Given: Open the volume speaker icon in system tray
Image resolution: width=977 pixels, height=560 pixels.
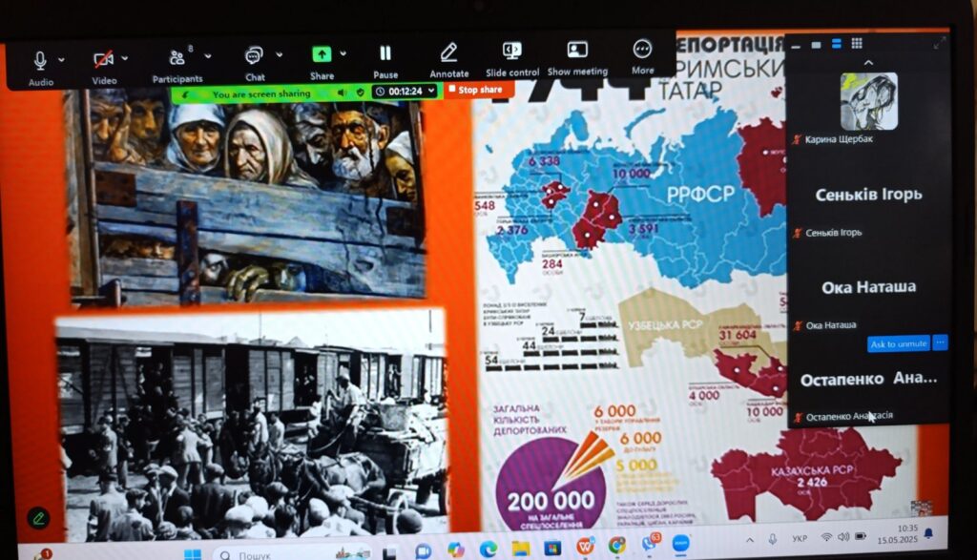Looking at the screenshot, I should pyautogui.click(x=843, y=536).
